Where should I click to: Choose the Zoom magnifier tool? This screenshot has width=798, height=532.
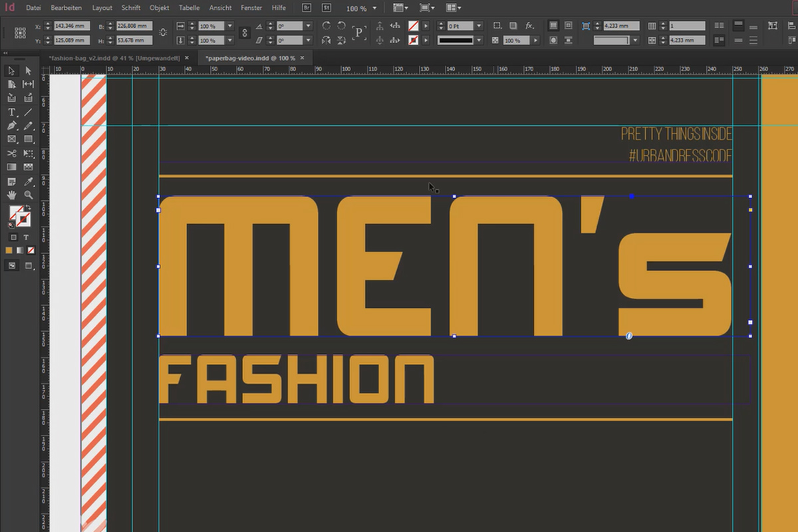pos(28,195)
